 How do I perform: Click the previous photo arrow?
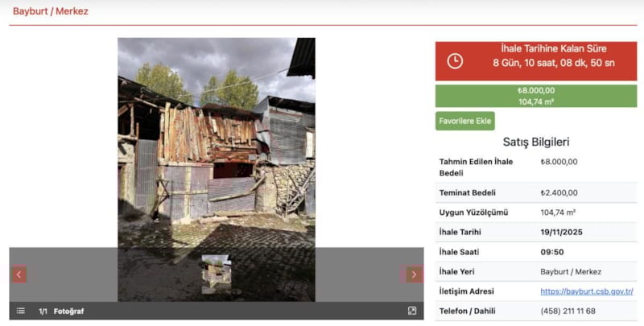point(19,274)
